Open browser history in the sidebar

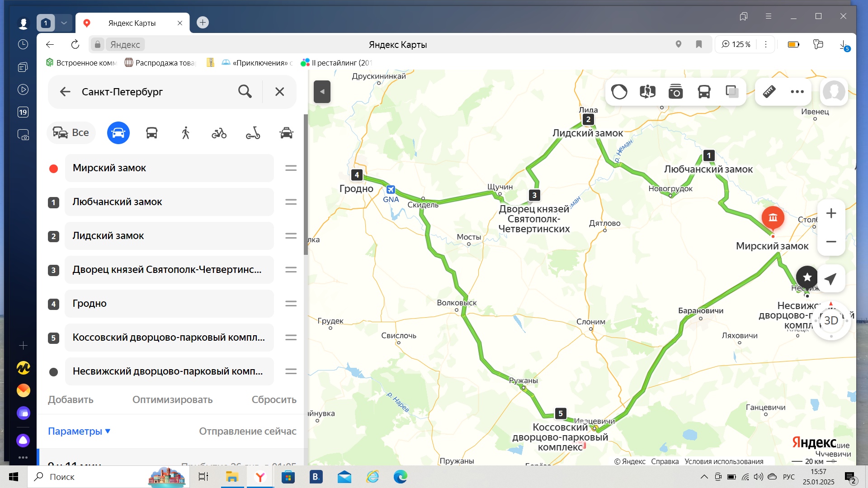[23, 44]
